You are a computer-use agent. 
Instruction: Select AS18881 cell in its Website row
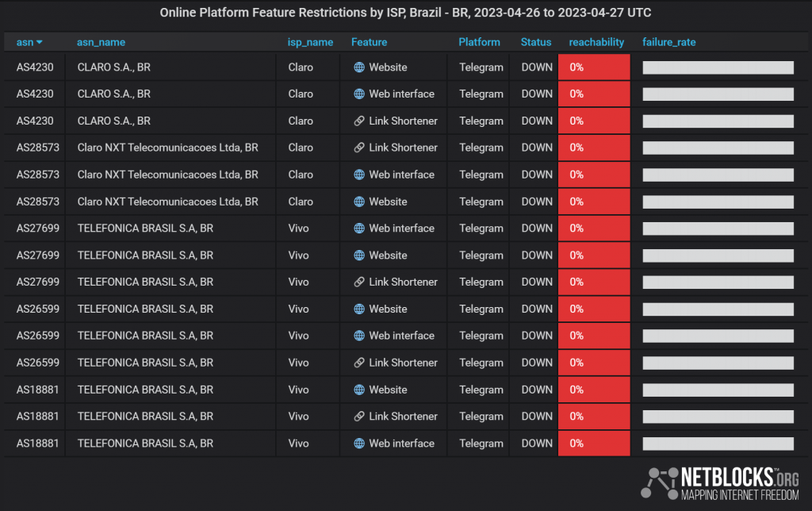[x=38, y=390]
